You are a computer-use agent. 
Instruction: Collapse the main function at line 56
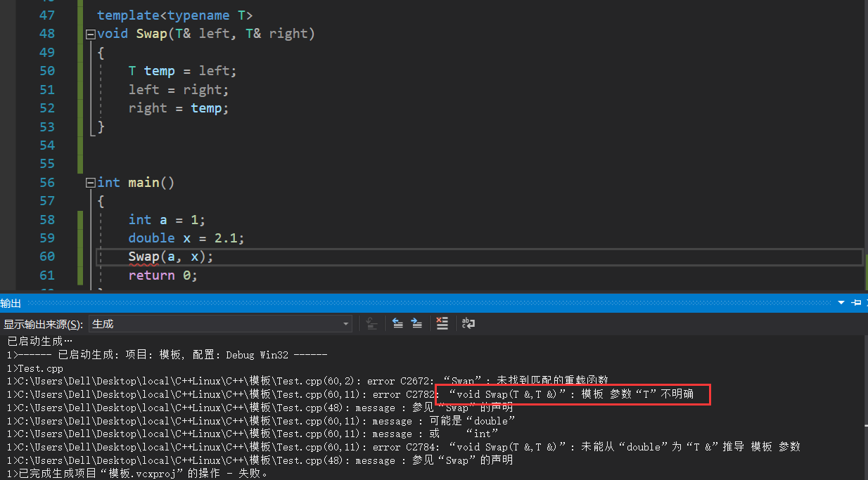(x=90, y=183)
